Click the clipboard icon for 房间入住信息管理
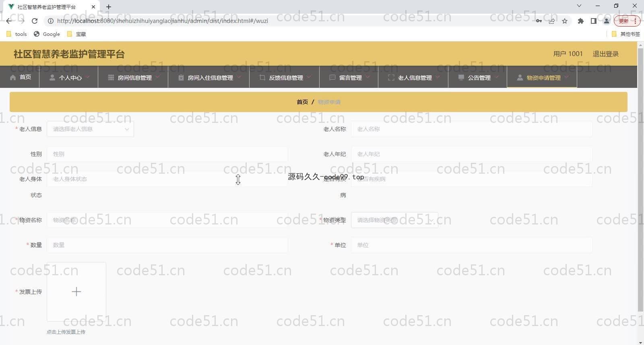644x345 pixels. tap(181, 77)
